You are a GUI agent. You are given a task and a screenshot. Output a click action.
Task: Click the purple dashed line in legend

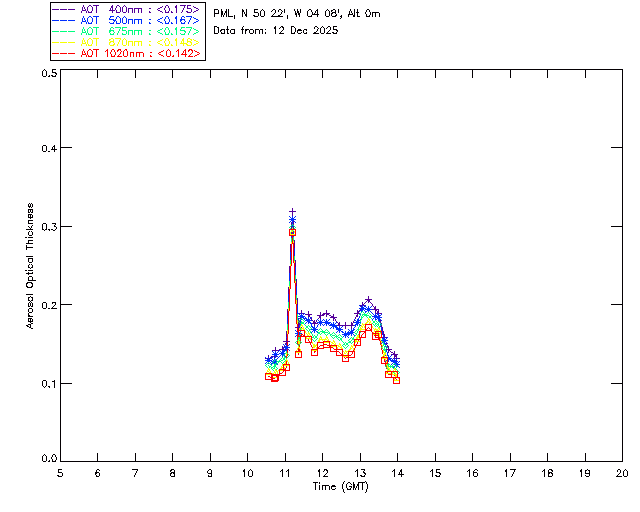[x=64, y=9]
